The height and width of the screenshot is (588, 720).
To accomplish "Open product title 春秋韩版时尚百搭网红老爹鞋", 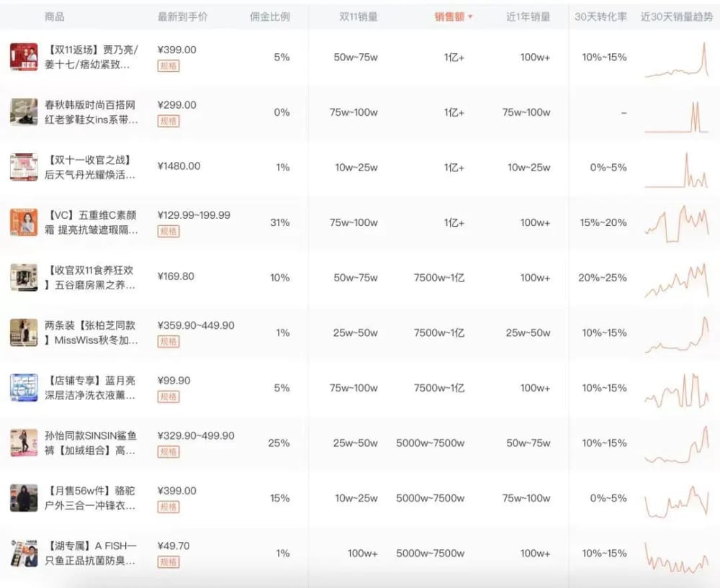I will coord(91,112).
